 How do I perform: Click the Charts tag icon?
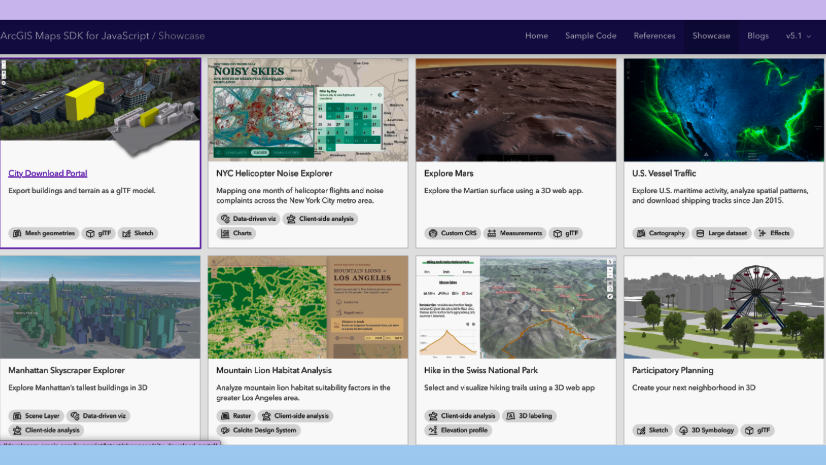(225, 233)
